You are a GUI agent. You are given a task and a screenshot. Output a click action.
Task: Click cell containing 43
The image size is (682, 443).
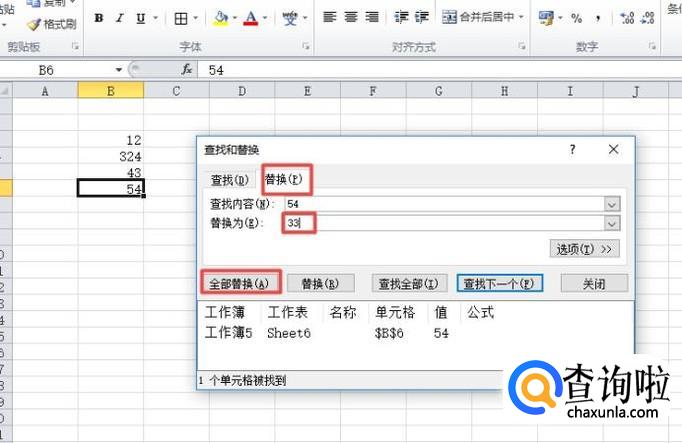[110, 172]
